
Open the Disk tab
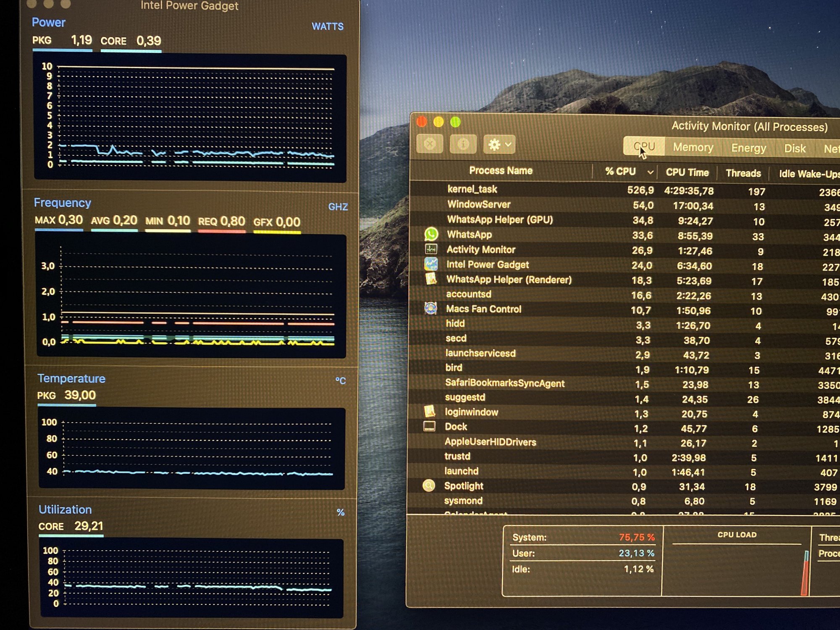[795, 149]
